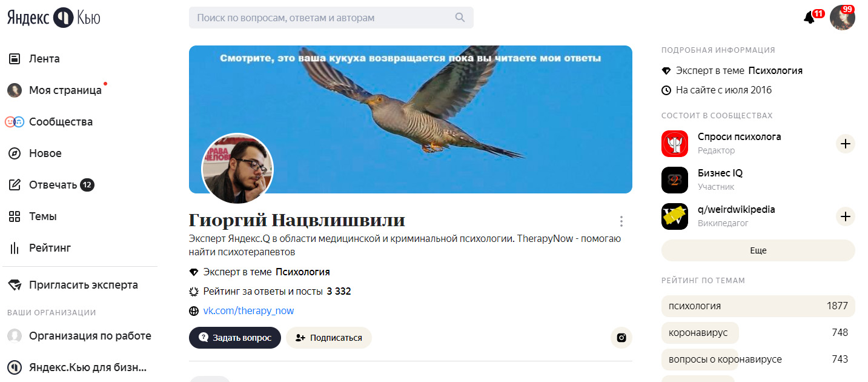Click Пригласить эксперта diamond icon
This screenshot has width=868, height=382.
click(x=15, y=285)
